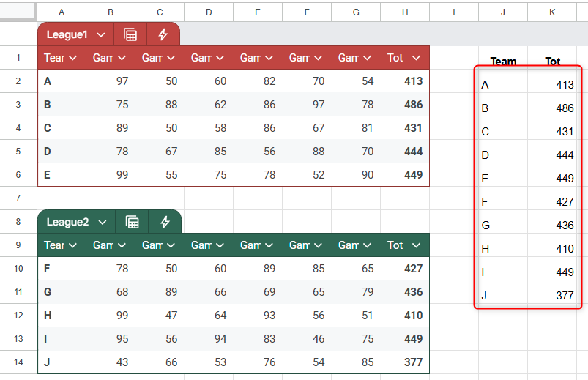Select the League2 table name tab
The height and width of the screenshot is (380, 588).
(x=67, y=222)
